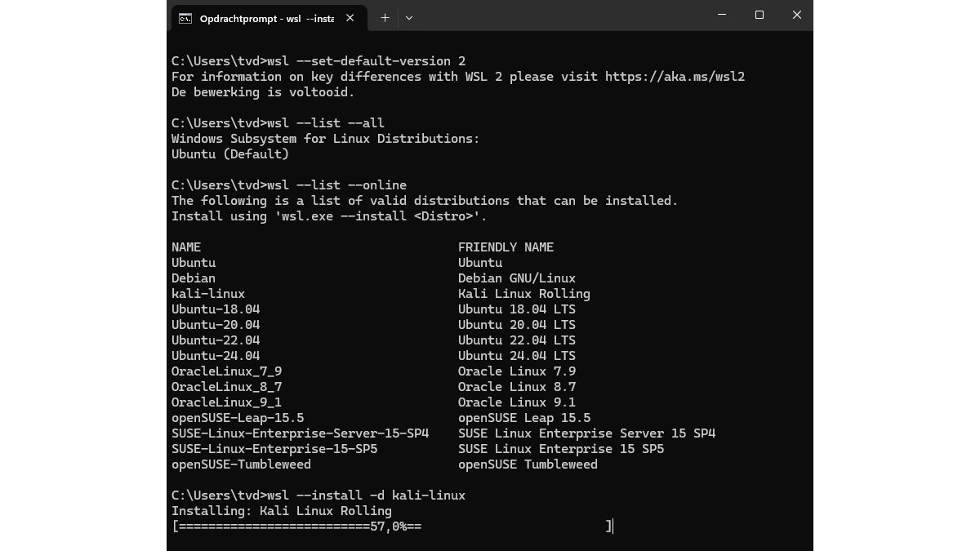Click 'Oracle Linux 9.1' friendly name
Screen dimensions: 980x551
[x=516, y=402]
